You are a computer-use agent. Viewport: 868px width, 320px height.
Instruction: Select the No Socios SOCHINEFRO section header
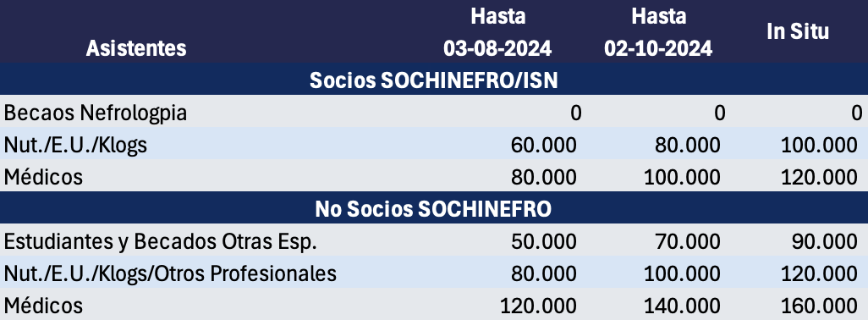(x=433, y=209)
